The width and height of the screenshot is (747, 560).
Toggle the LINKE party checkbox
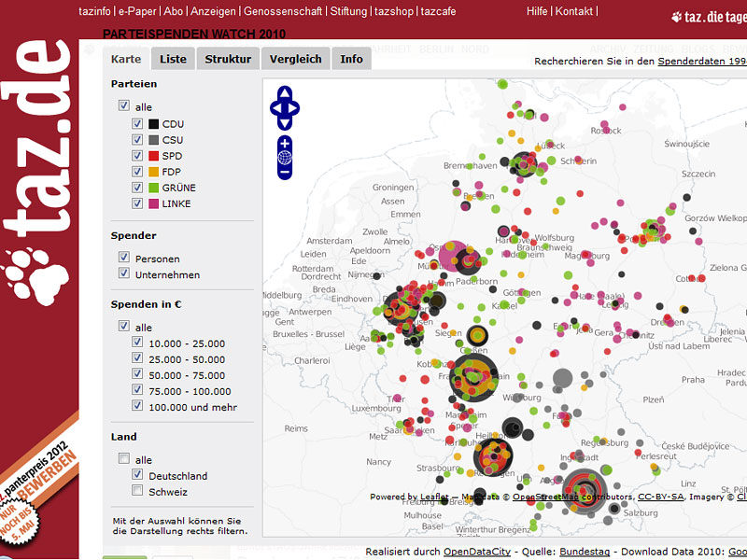tap(137, 203)
